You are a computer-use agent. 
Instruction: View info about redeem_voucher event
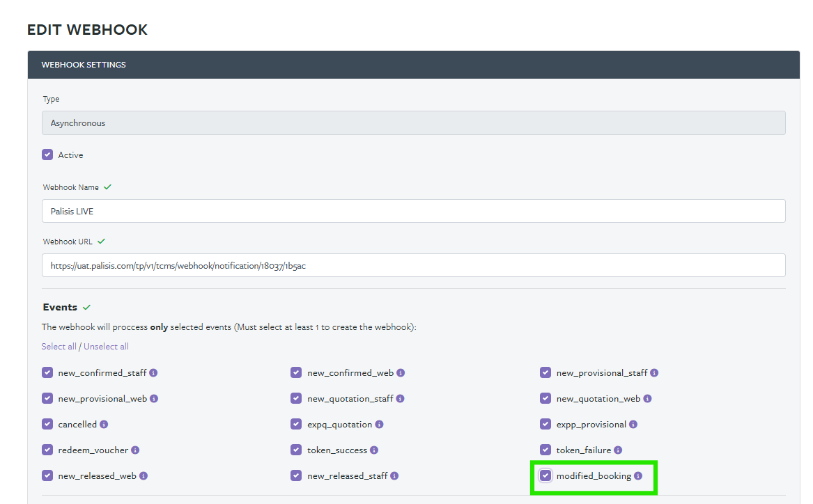[135, 450]
